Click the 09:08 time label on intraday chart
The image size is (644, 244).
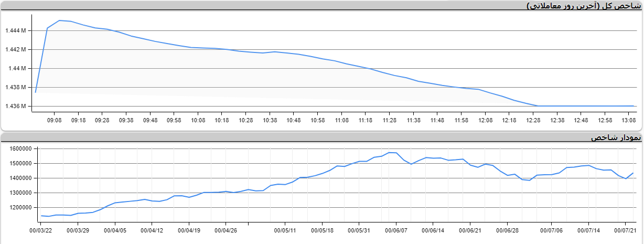pos(55,121)
